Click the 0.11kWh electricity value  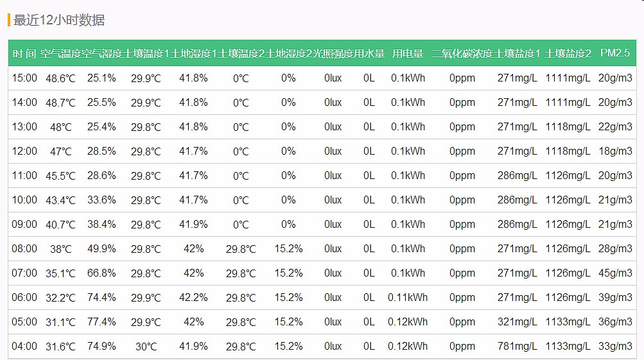tap(408, 298)
